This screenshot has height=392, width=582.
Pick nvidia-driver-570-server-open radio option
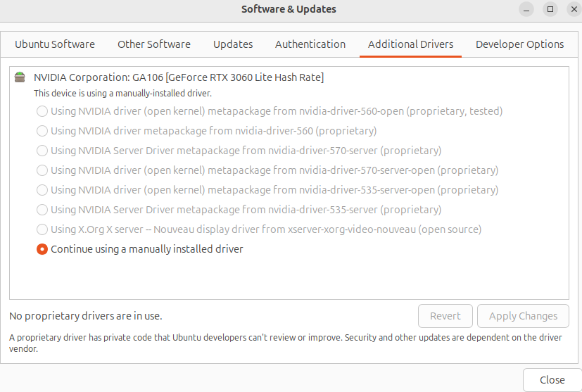[x=42, y=170]
